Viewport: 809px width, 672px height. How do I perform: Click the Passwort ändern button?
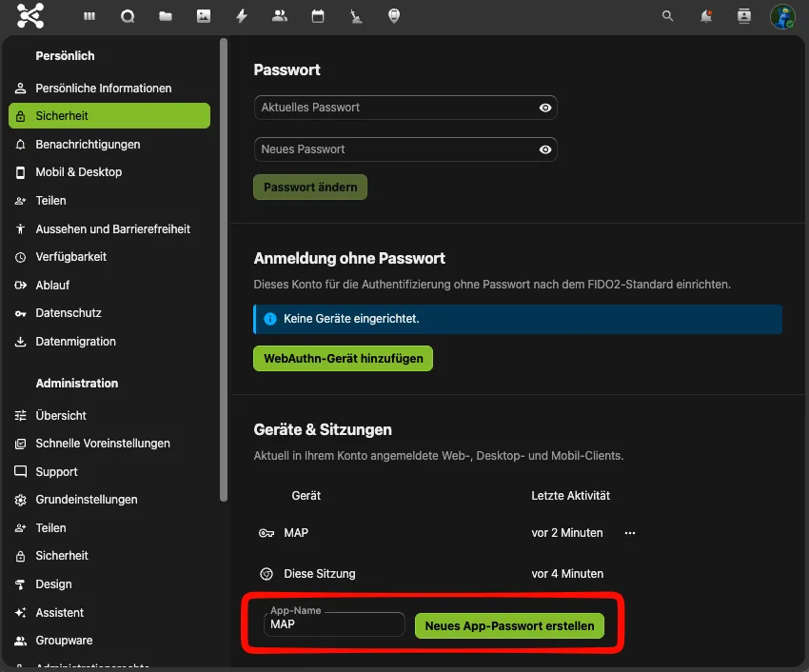click(310, 188)
